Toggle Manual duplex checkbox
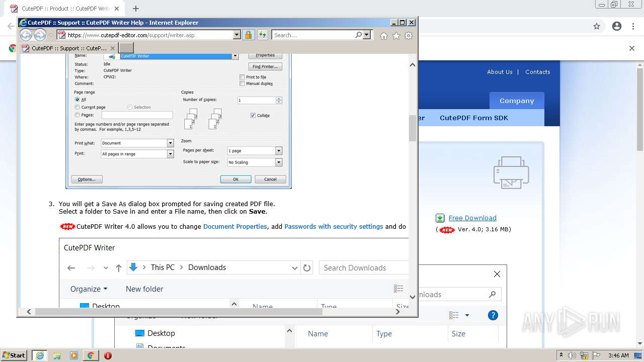The image size is (644, 362). (242, 83)
